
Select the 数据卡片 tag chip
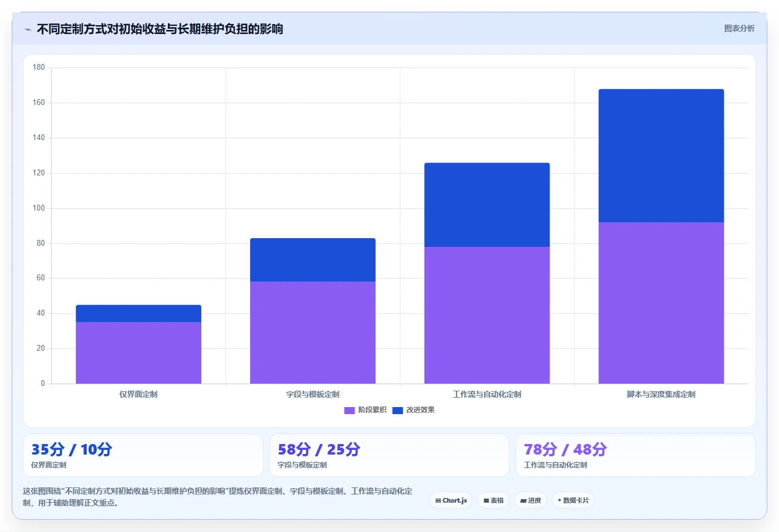[573, 500]
